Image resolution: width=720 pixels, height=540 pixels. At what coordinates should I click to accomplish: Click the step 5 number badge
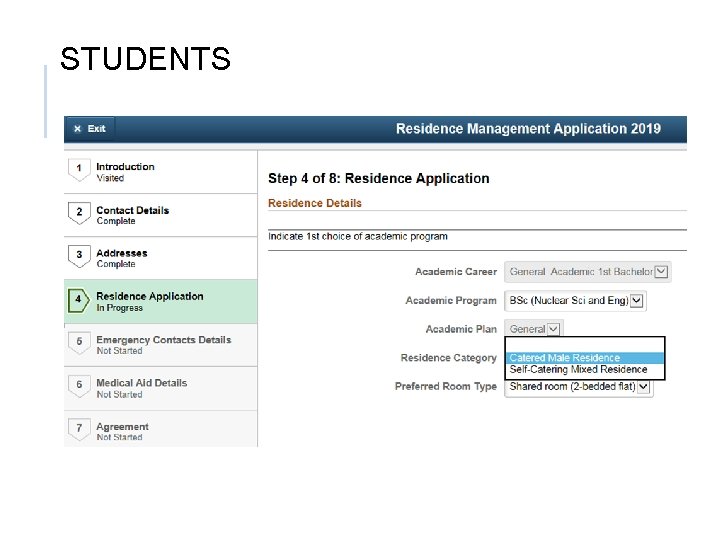click(x=79, y=342)
